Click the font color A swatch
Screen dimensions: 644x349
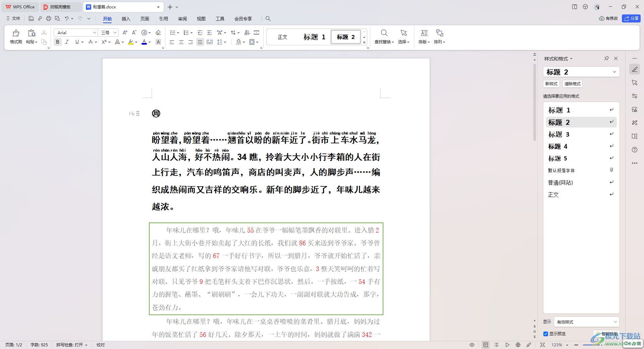144,42
